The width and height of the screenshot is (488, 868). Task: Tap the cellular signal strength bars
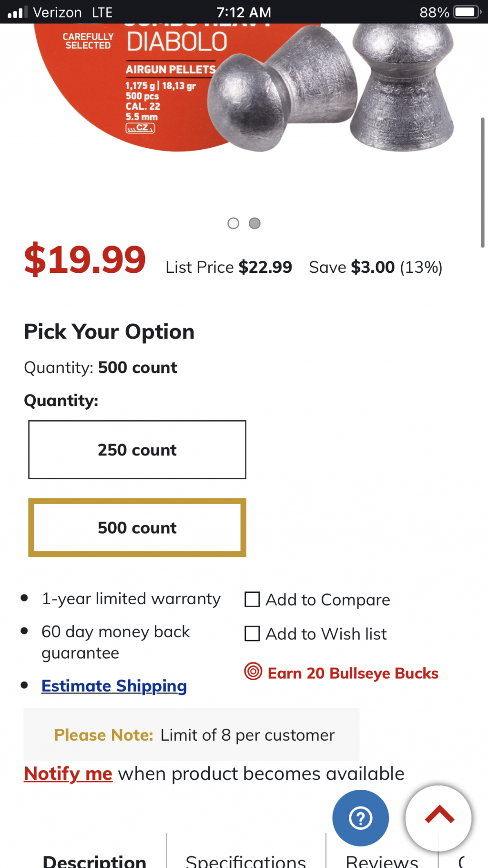point(18,12)
